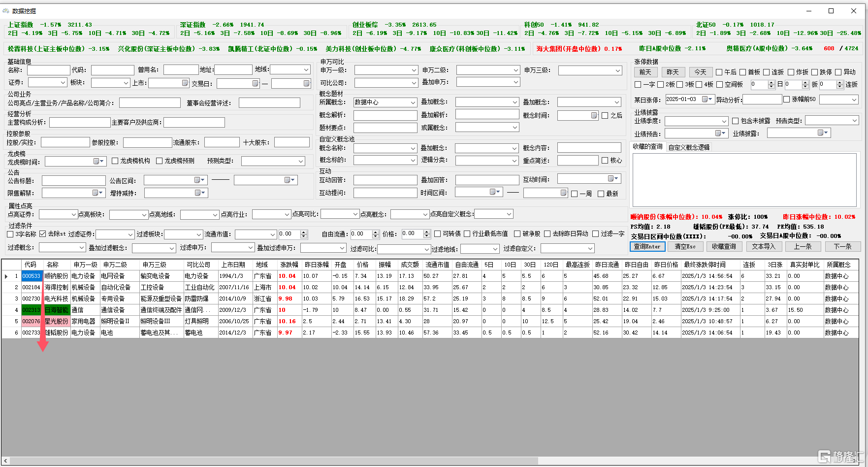The image size is (868, 467).
Task: Uncheck the 去除st filter checkbox
Action: click(x=43, y=234)
